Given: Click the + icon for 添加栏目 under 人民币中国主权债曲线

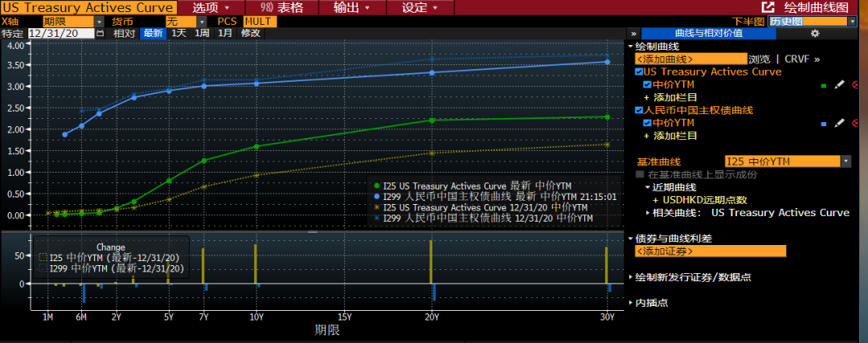Looking at the screenshot, I should tap(646, 136).
